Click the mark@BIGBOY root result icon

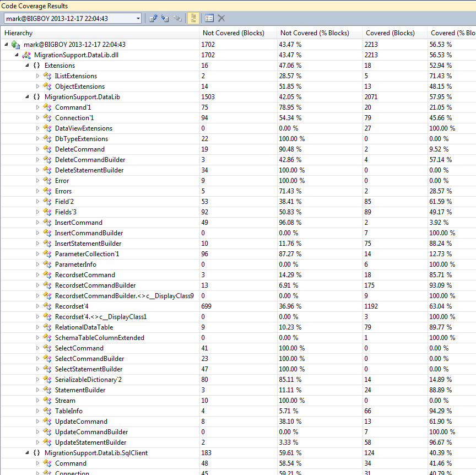(15, 45)
